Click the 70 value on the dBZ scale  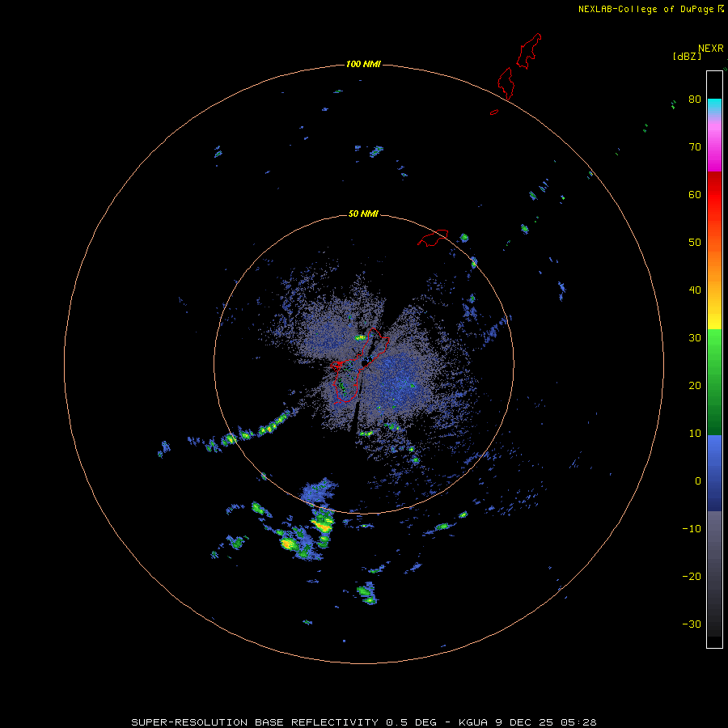[695, 146]
